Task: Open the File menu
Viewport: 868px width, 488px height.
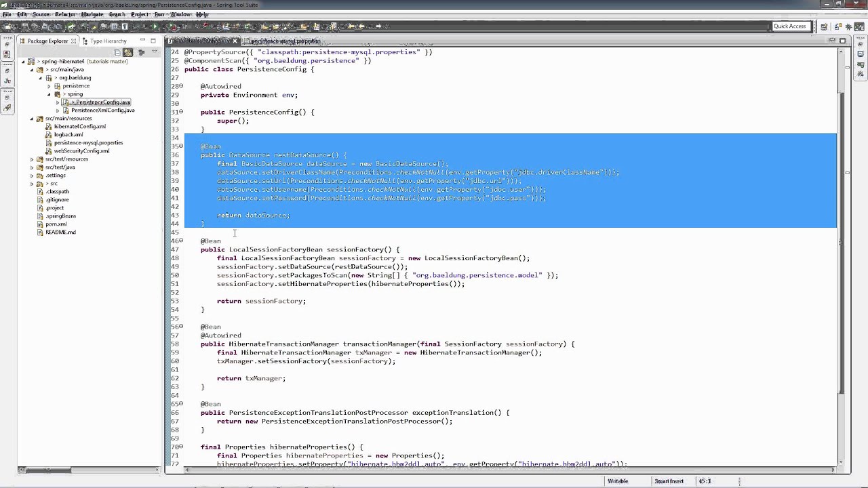Action: click(7, 14)
